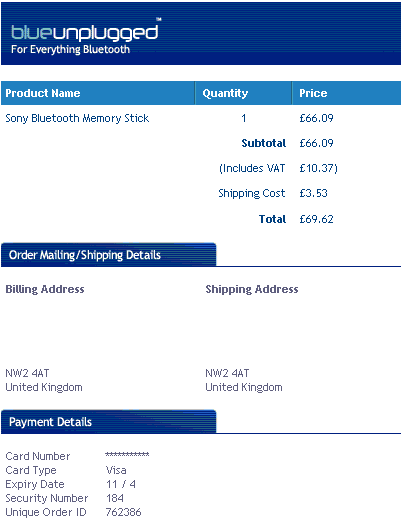This screenshot has height=530, width=403.
Task: Open the Payment Details section header
Action: (x=109, y=422)
